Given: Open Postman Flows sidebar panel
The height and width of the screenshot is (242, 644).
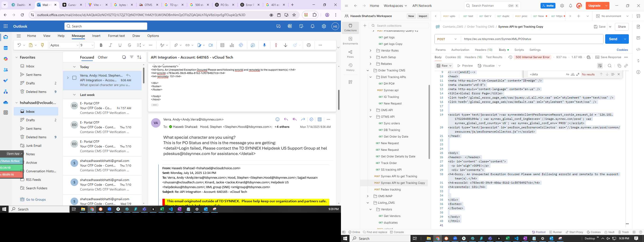Looking at the screenshot, I should (350, 54).
